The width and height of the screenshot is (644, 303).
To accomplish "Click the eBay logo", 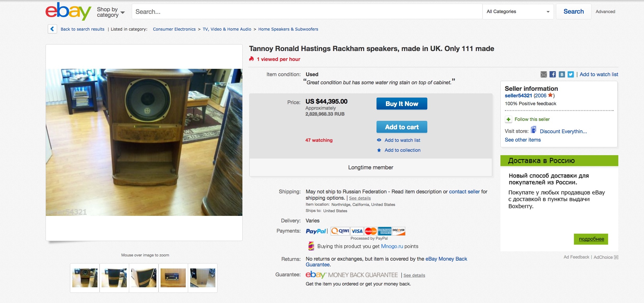I will pyautogui.click(x=68, y=12).
